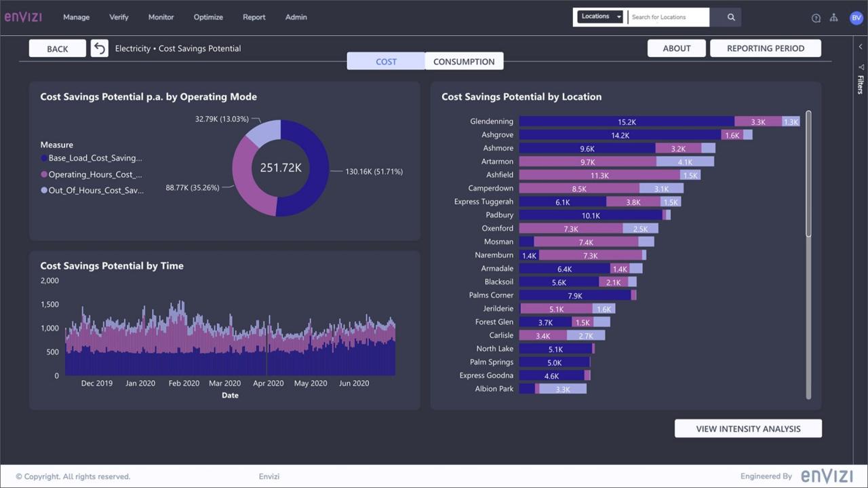Open the help question mark icon
868x488 pixels.
coord(816,18)
